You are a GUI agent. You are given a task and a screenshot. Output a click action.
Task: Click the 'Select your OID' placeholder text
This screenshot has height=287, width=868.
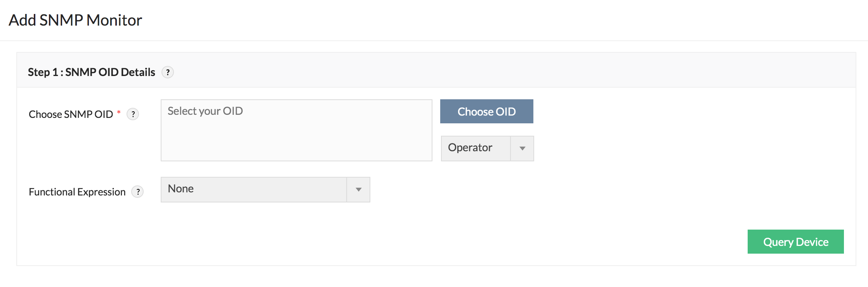pyautogui.click(x=205, y=111)
